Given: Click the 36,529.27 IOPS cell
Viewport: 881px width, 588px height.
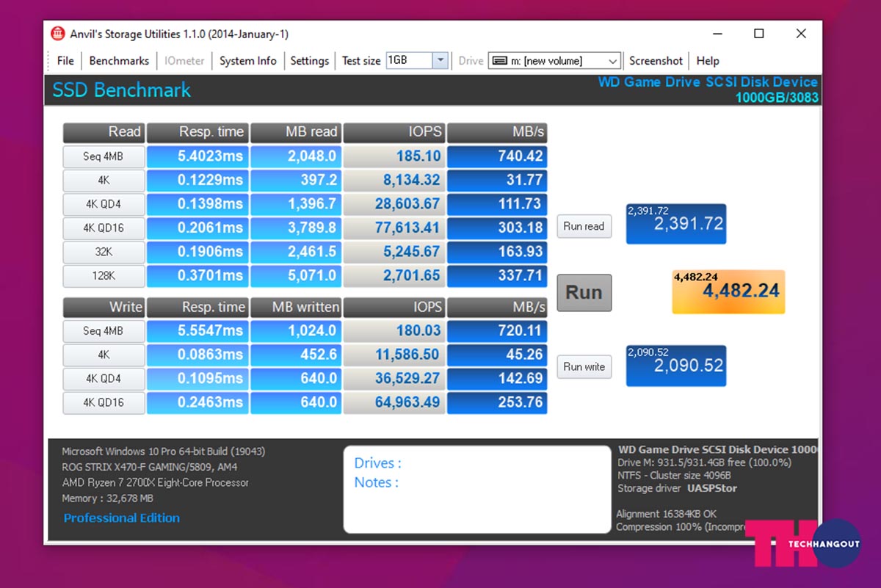Looking at the screenshot, I should (394, 379).
